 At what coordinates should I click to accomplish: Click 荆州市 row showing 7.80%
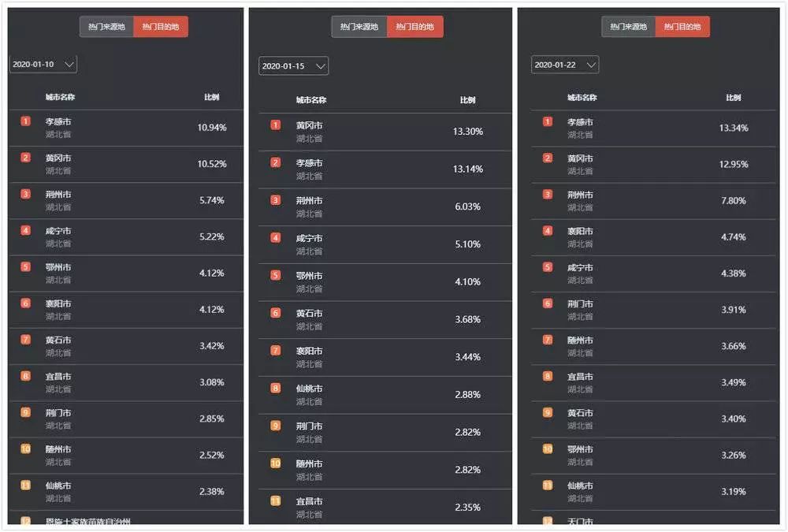[x=653, y=201]
